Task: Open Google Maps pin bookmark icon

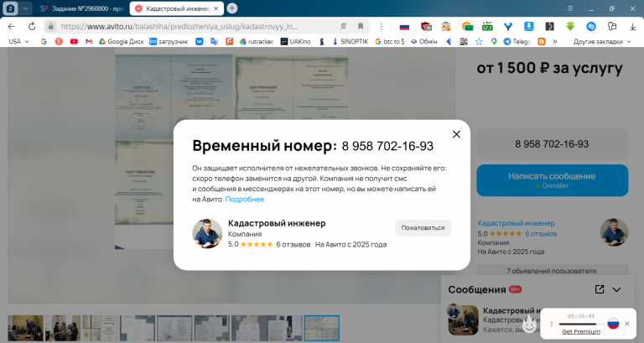Action: pyautogui.click(x=494, y=41)
